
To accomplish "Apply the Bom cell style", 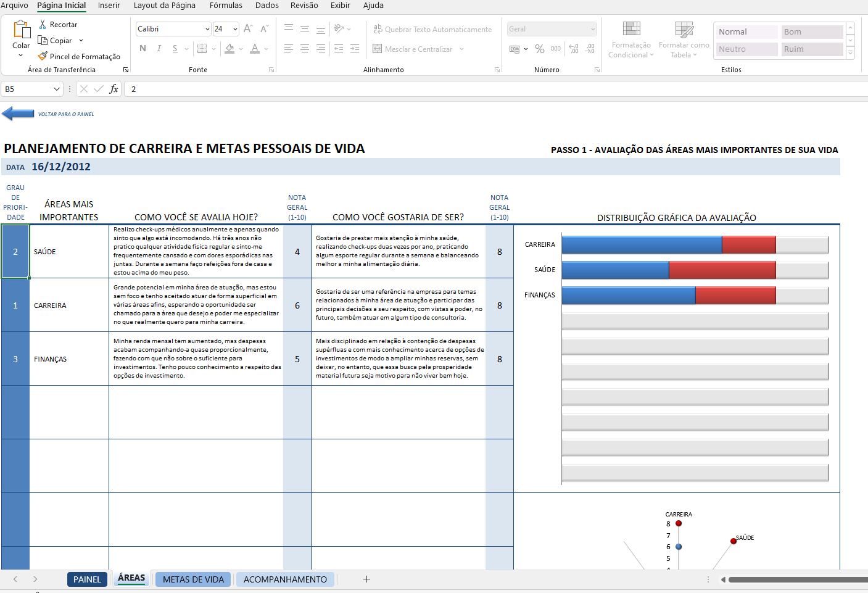I will pyautogui.click(x=811, y=32).
